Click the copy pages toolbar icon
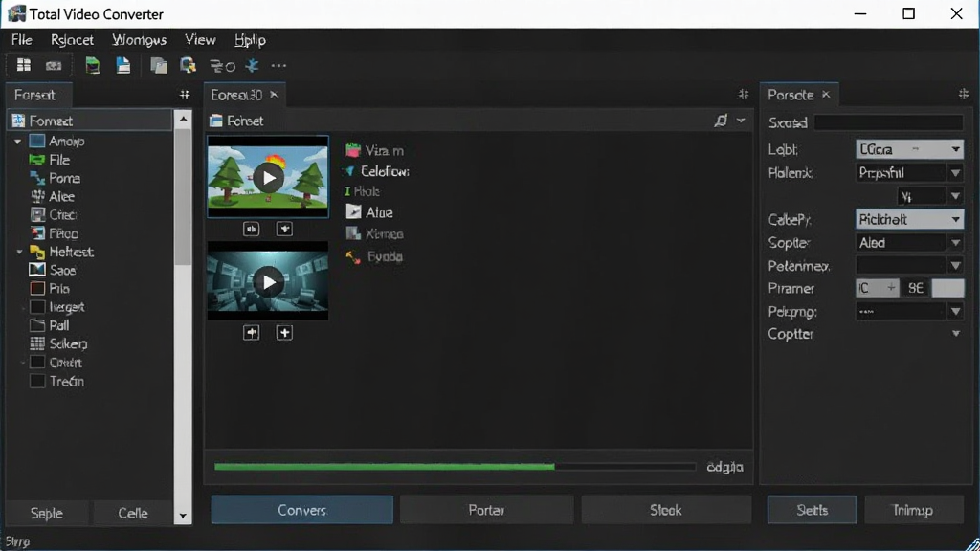 159,65
